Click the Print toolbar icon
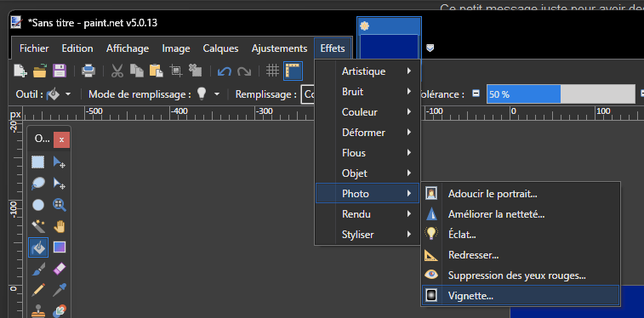 tap(88, 71)
